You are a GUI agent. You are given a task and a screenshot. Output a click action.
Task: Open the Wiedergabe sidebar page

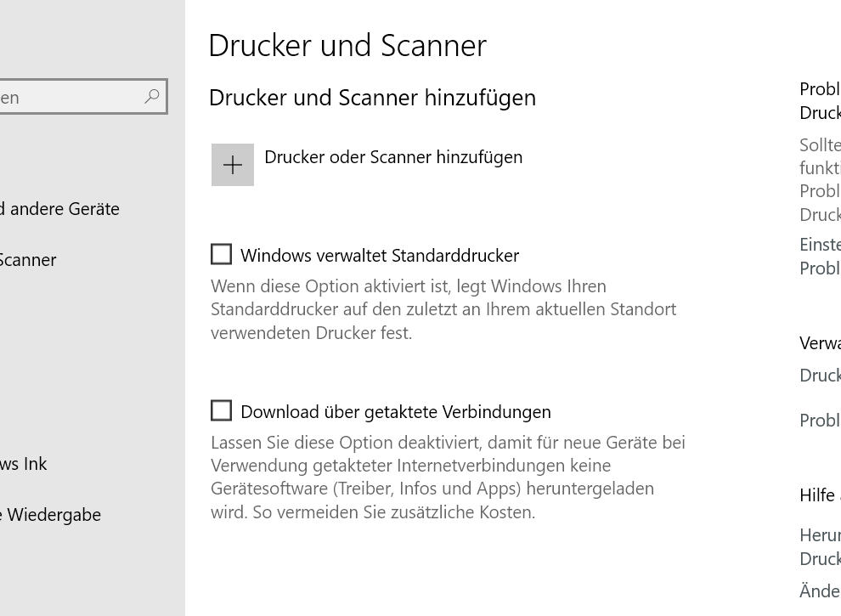click(x=53, y=515)
